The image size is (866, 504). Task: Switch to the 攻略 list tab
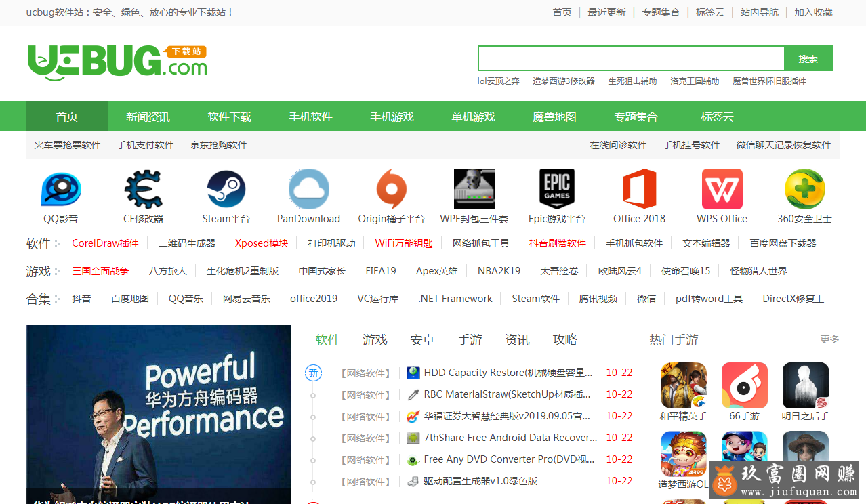point(565,340)
